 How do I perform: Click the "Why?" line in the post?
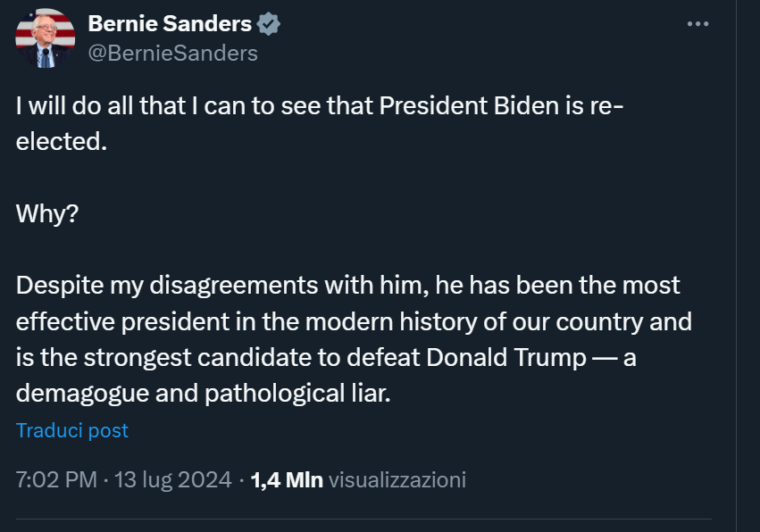click(x=46, y=214)
